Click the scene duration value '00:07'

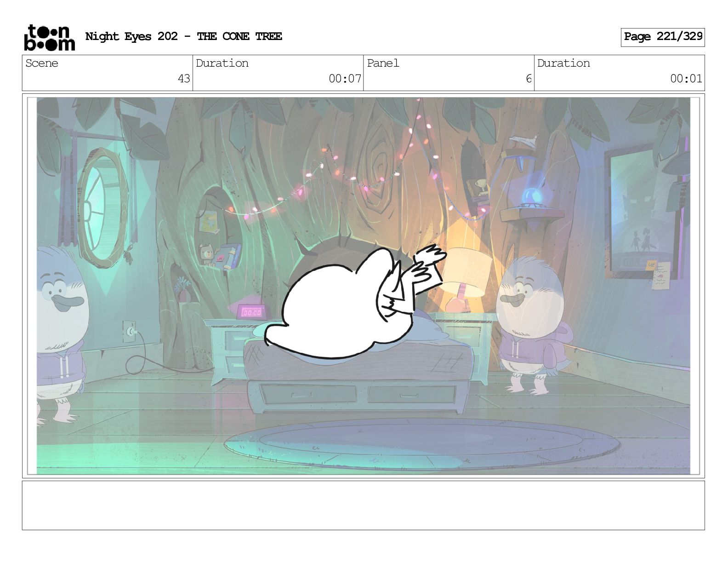[x=345, y=79]
